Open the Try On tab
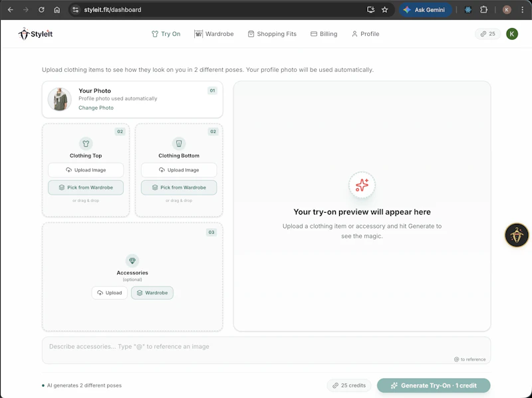Viewport: 532px width, 398px height. click(x=166, y=34)
